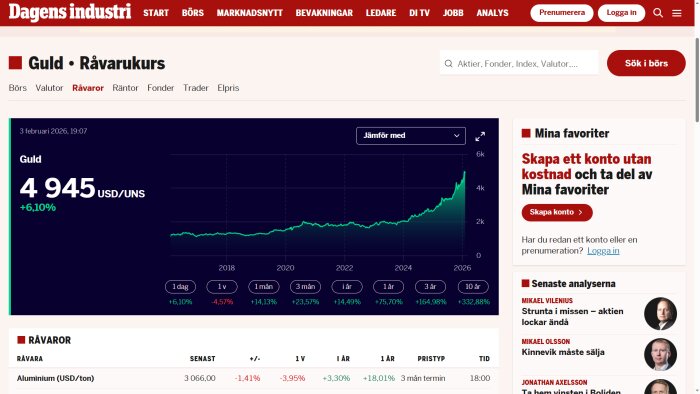Click arrow on Skapa konto button

pos(580,212)
